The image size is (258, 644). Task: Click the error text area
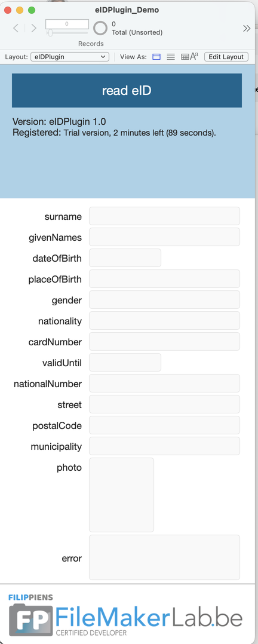tap(164, 557)
